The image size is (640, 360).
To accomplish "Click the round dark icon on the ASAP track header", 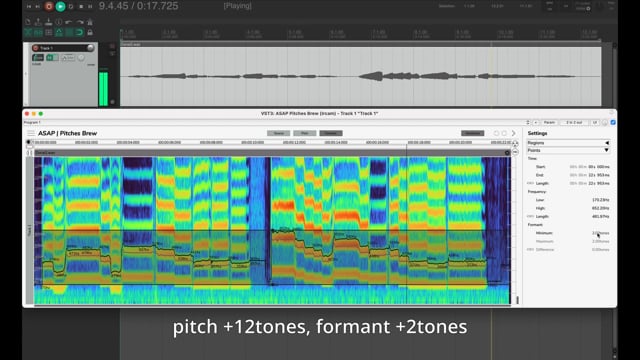I will [507, 153].
